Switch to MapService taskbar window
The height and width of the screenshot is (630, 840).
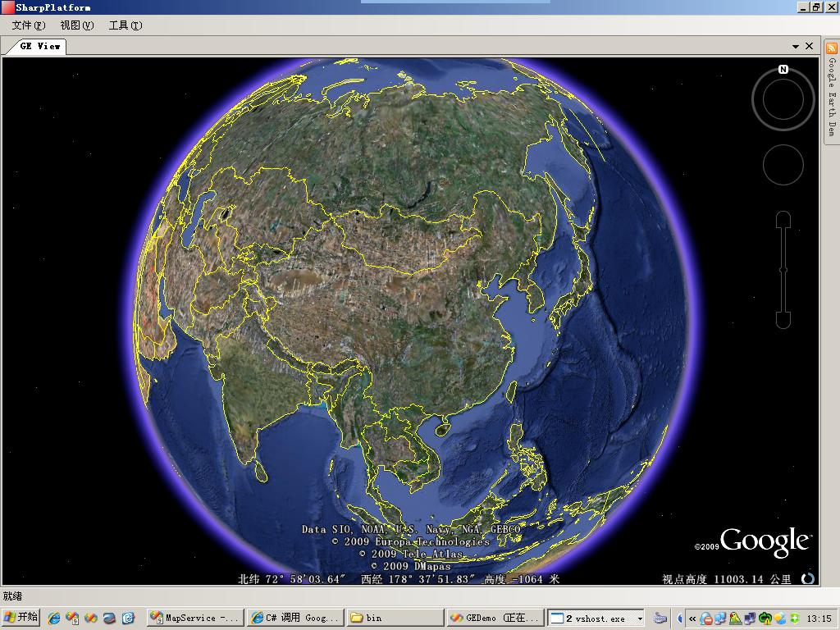click(x=195, y=618)
